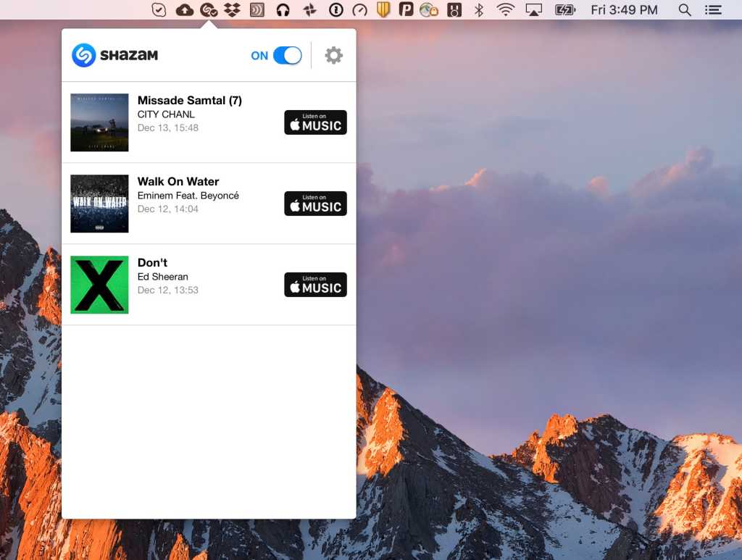Screen dimensions: 742x560
Task: Open the headphones menu bar icon
Action: click(x=283, y=10)
